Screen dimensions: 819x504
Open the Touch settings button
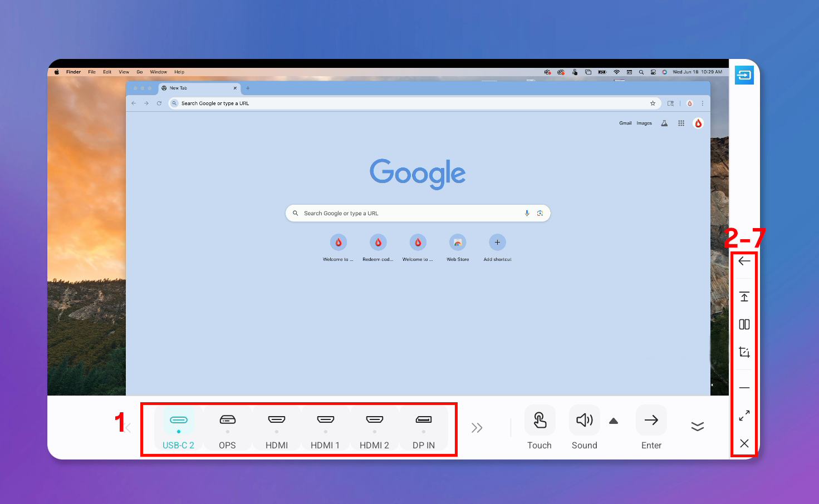click(x=540, y=420)
